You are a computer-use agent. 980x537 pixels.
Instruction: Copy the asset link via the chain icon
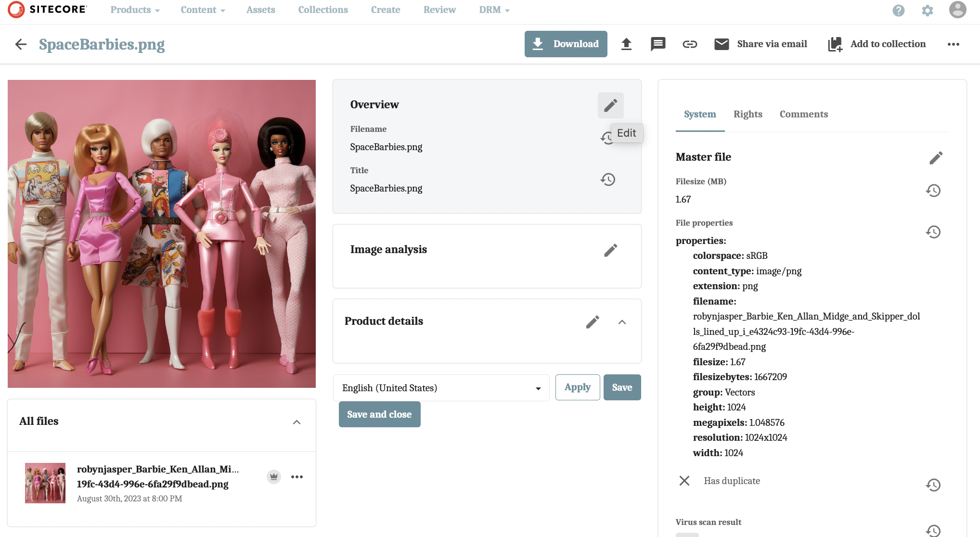pos(690,44)
